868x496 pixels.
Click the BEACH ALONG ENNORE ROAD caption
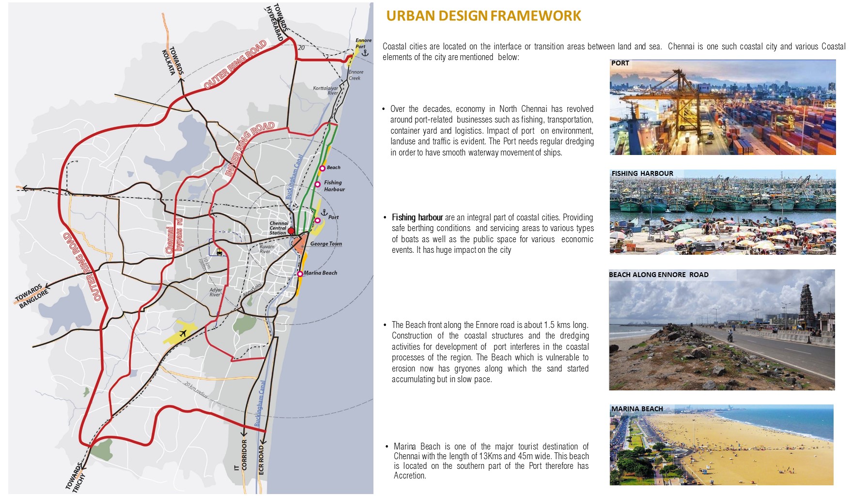tap(659, 275)
